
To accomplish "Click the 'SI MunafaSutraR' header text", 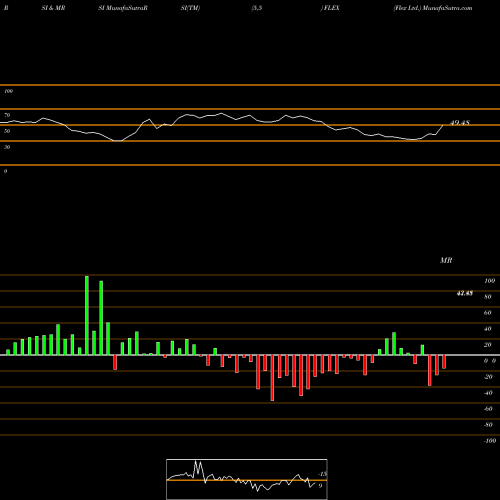I will pos(123,8).
